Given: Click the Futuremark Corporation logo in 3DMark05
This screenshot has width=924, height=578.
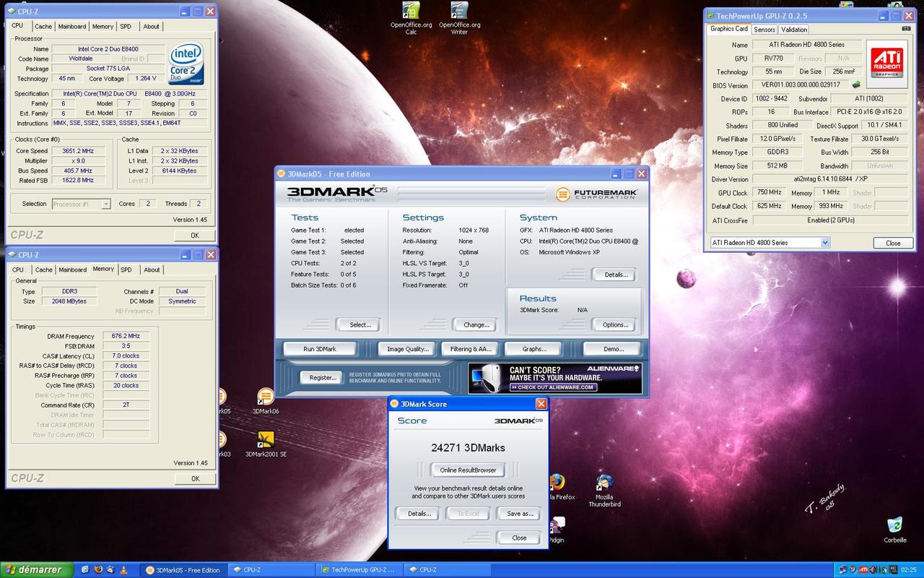Looking at the screenshot, I should click(x=598, y=194).
